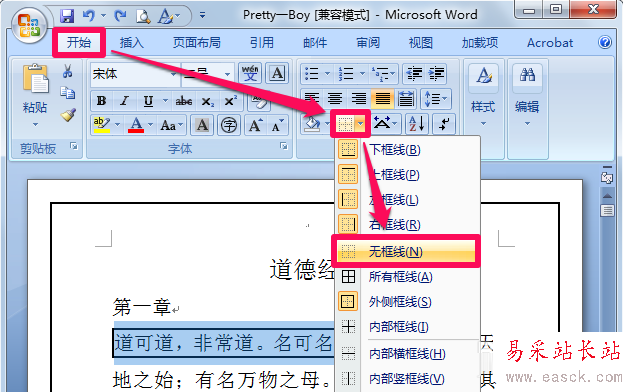Open the borders dropdown arrow
This screenshot has height=392, width=623.
point(360,124)
